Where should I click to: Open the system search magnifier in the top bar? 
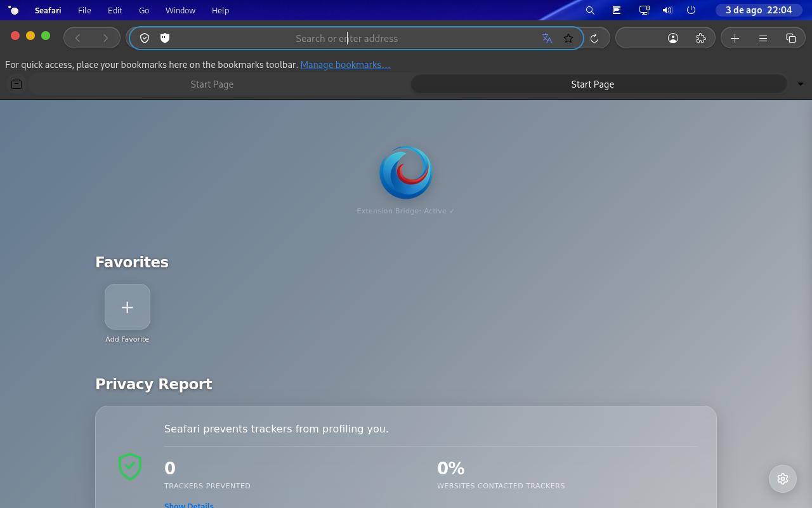coord(590,10)
